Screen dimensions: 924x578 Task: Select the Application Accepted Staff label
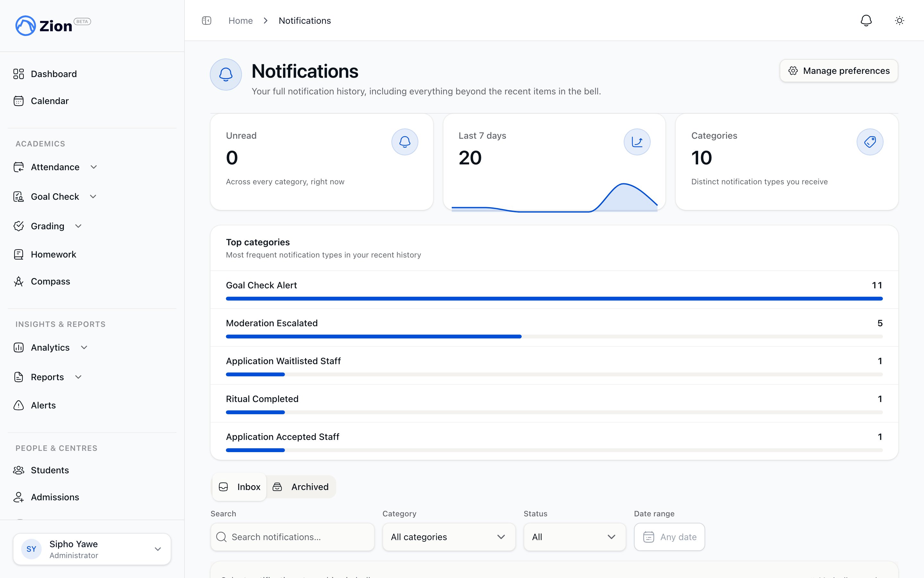tap(283, 437)
